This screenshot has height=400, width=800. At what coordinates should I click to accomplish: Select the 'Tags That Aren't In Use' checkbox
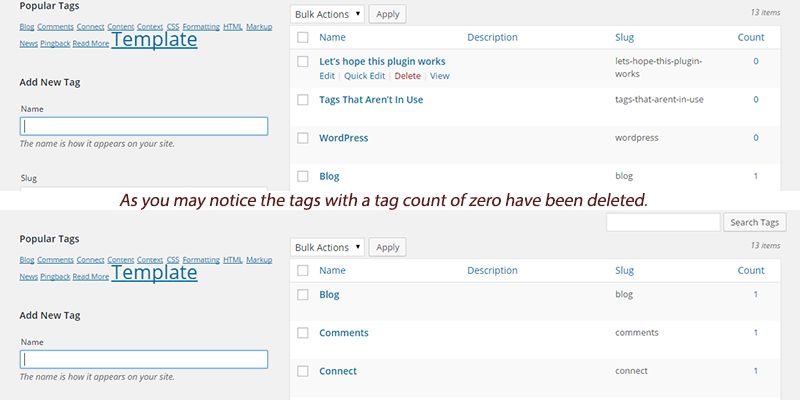click(303, 100)
